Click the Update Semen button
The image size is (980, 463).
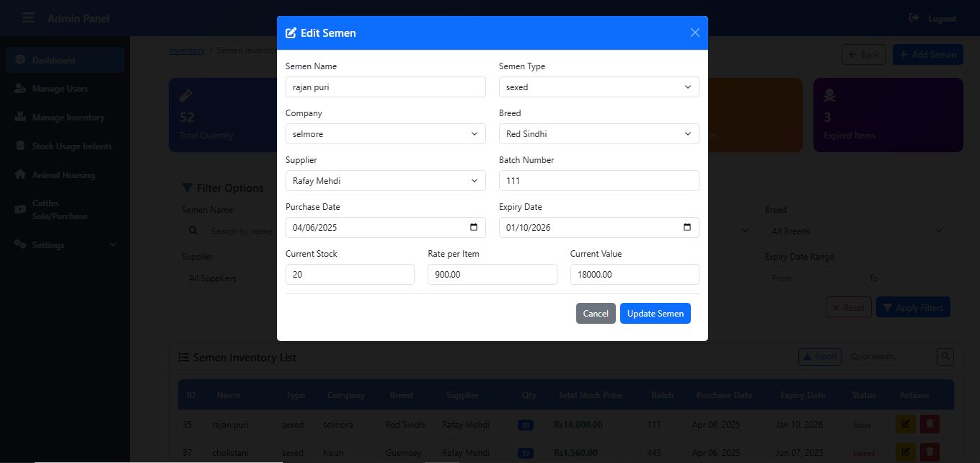coord(655,313)
